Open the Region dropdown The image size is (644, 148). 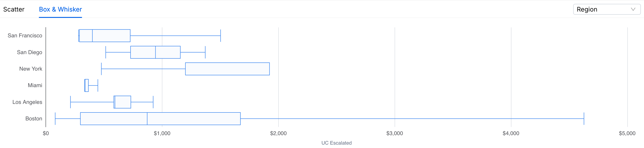point(607,9)
